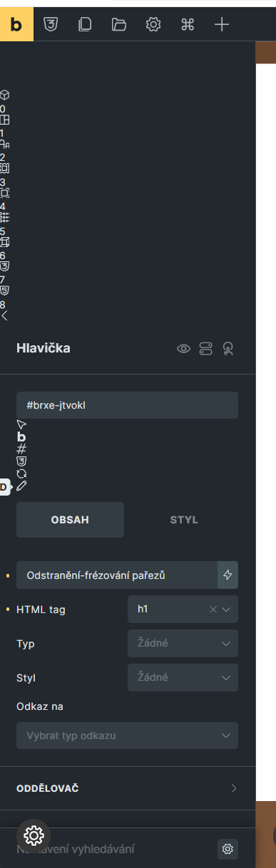Click the pencil icon under the ID field
The height and width of the screenshot is (868, 276).
[21, 486]
